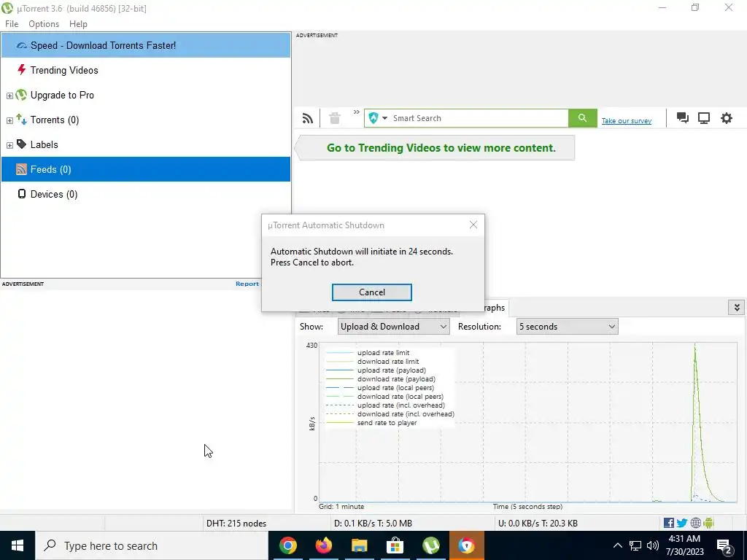Open Trending Videos in sidebar
The width and height of the screenshot is (747, 560).
tap(146, 70)
